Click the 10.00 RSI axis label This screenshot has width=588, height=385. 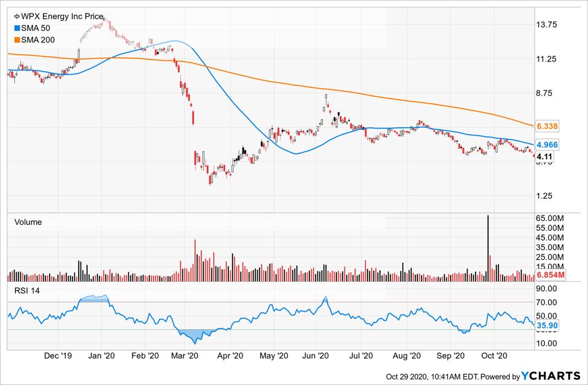click(x=547, y=343)
